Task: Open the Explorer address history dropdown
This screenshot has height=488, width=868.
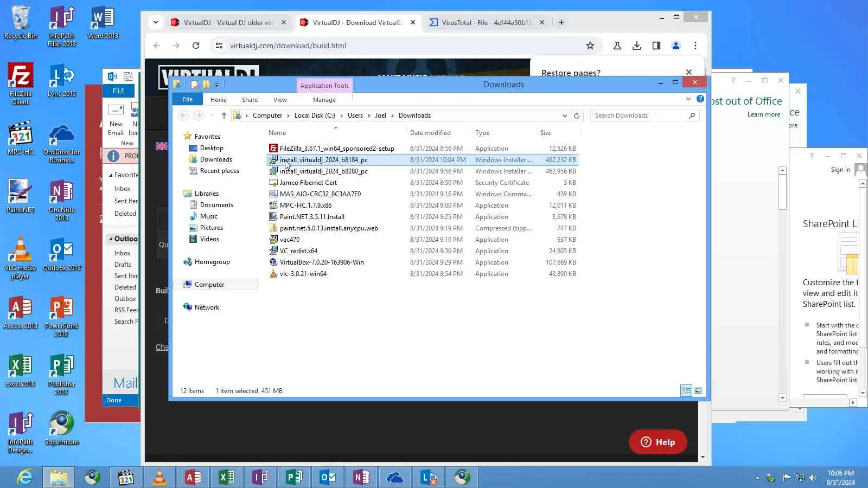Action: click(x=565, y=115)
